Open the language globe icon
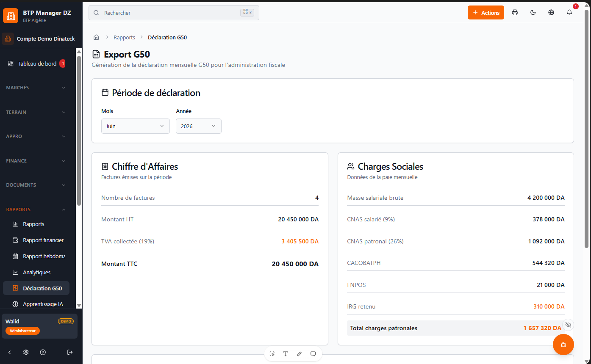This screenshot has width=591, height=364. 551,13
